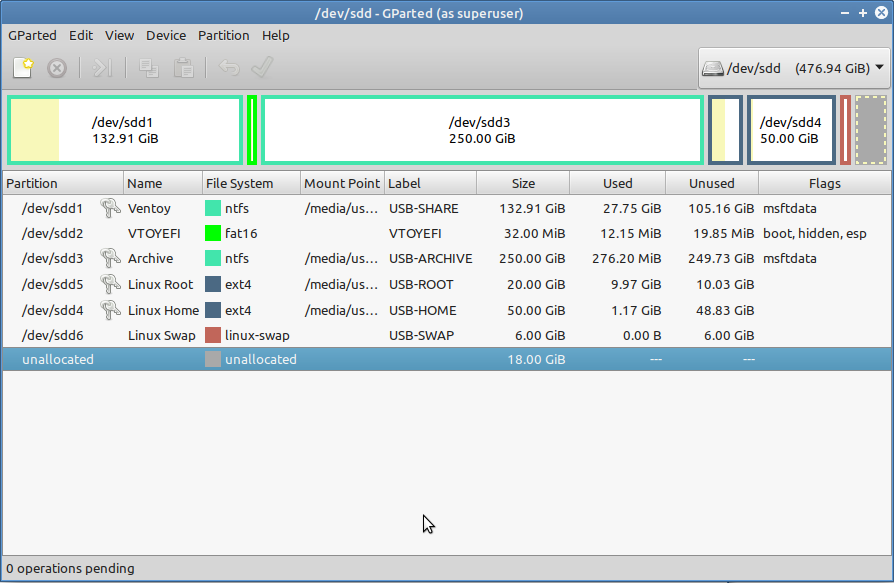Click the Copy partition toolbar icon
Image resolution: width=894 pixels, height=583 pixels.
point(149,68)
